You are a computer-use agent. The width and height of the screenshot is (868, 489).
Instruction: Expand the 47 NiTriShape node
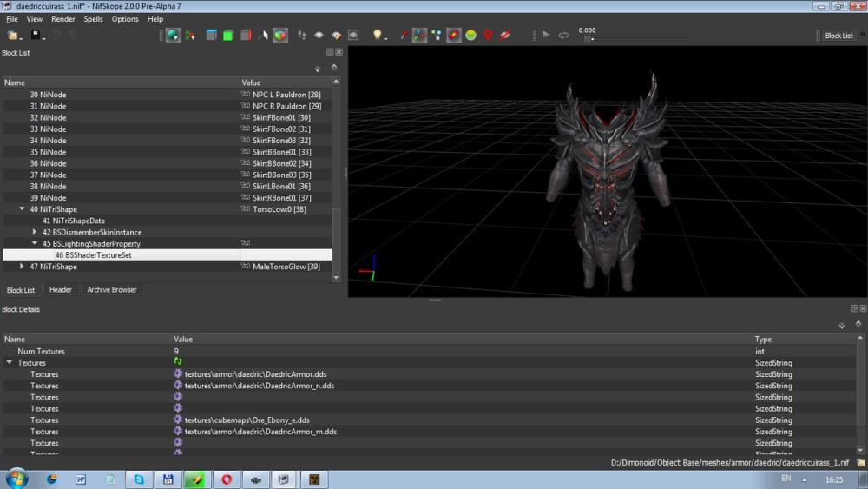[22, 267]
